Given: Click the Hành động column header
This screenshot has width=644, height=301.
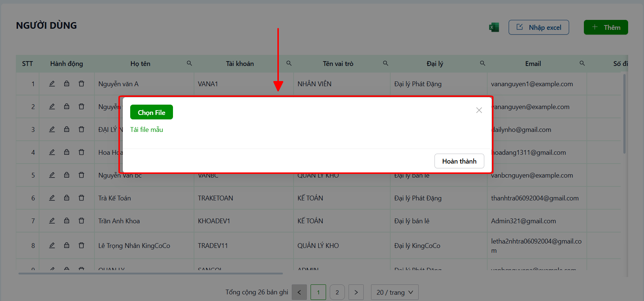Looking at the screenshot, I should (67, 64).
